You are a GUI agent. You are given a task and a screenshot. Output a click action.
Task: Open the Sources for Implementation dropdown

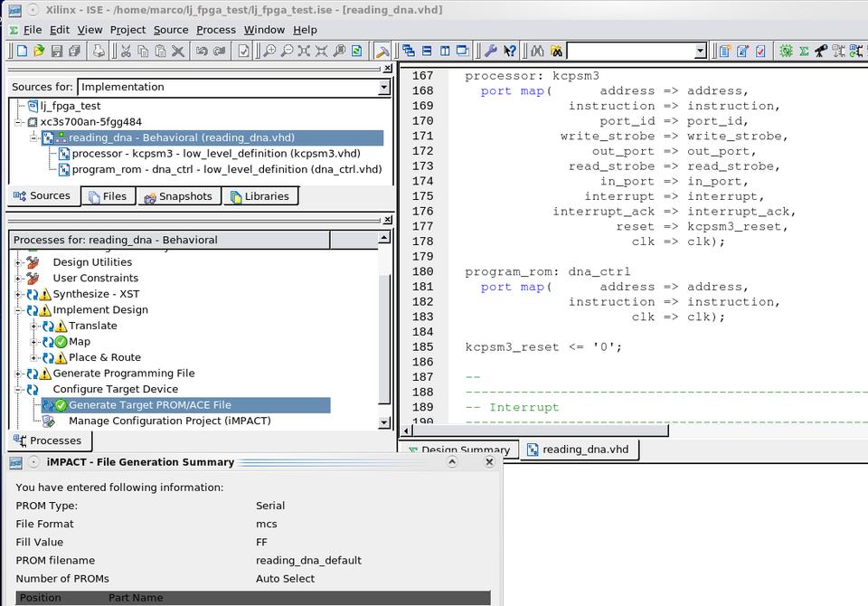point(383,88)
